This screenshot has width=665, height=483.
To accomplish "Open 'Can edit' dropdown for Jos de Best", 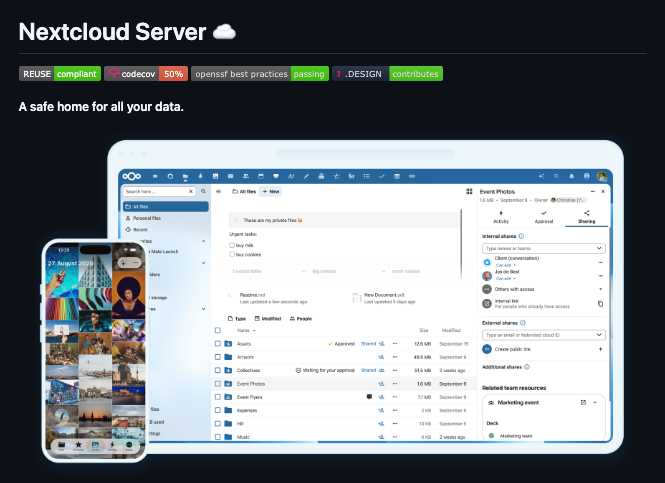I will (506, 279).
